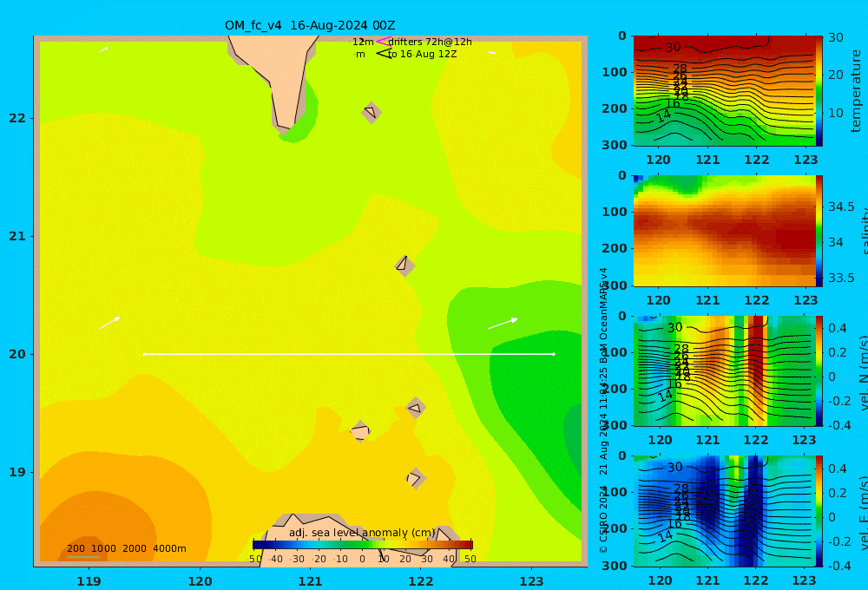This screenshot has height=590, width=868.
Task: Click the '14' contour label in the temperature panel
Action: pos(664,116)
